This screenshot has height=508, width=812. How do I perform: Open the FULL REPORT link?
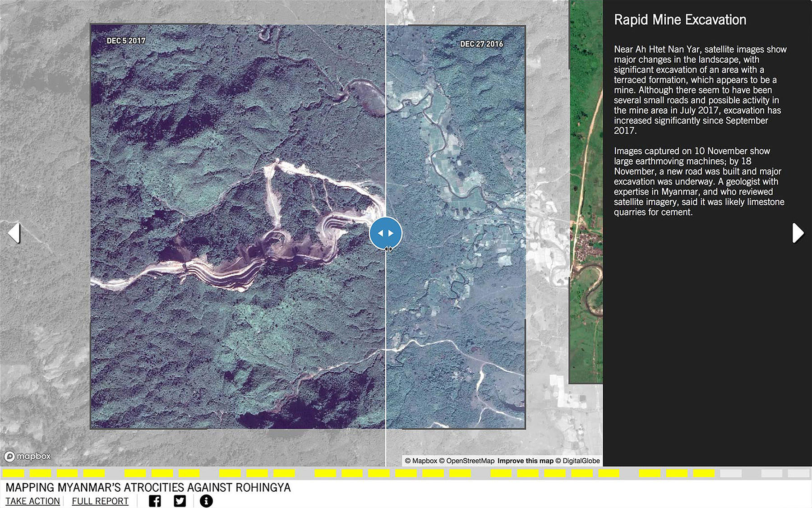pos(100,501)
